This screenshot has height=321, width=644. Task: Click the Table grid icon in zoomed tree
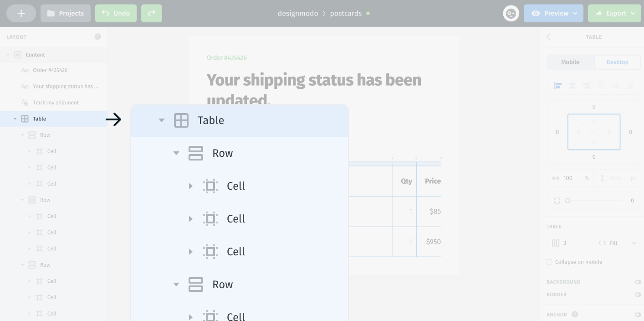pyautogui.click(x=181, y=120)
